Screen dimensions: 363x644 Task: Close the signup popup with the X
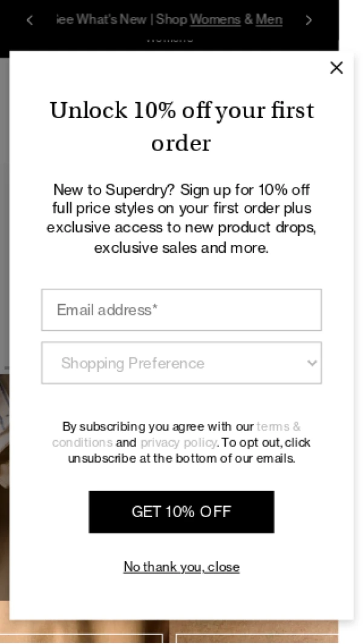(x=336, y=68)
